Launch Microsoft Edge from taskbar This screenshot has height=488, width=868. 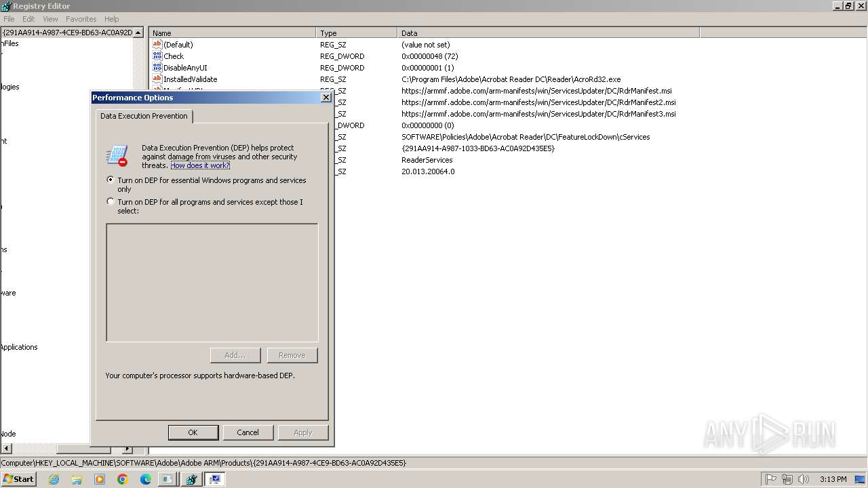[146, 479]
